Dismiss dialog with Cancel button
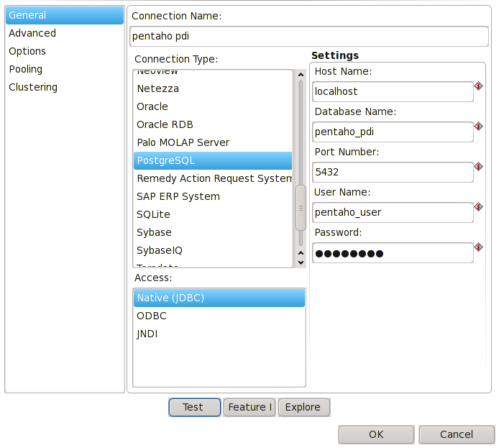Viewport: 499px width, 448px height. (x=457, y=434)
